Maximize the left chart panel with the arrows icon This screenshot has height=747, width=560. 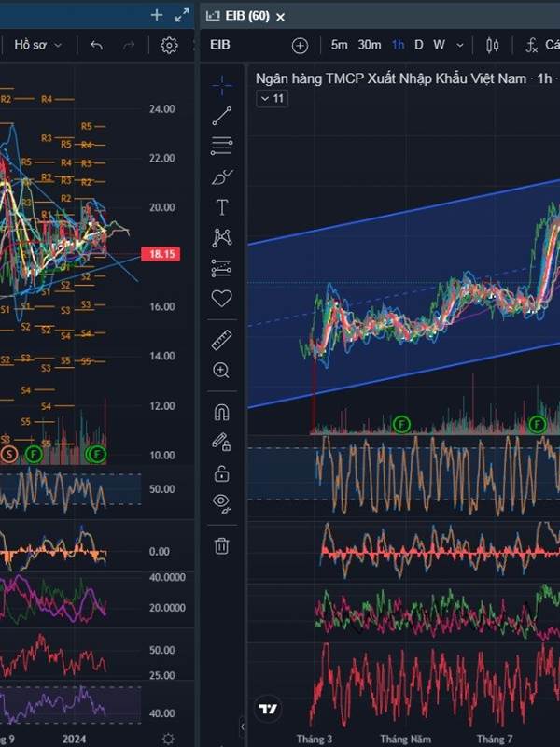click(182, 15)
